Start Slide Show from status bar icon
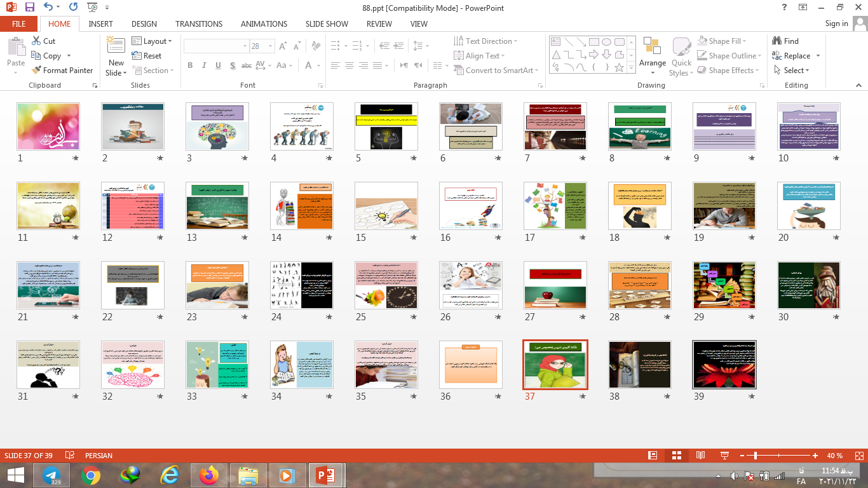 tap(724, 456)
